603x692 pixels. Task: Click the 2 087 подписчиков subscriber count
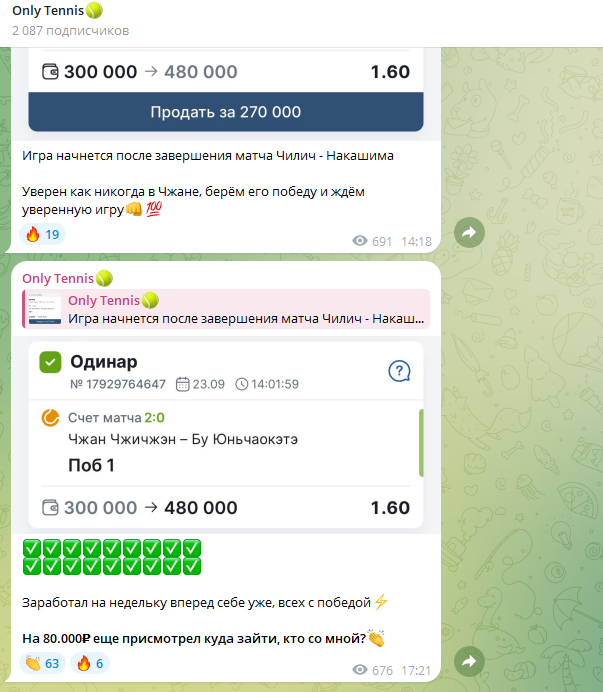71,30
